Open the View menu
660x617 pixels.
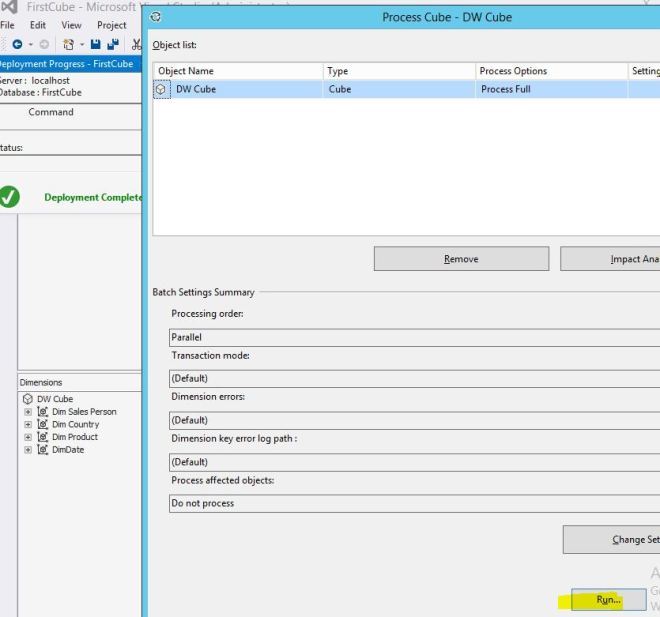71,25
